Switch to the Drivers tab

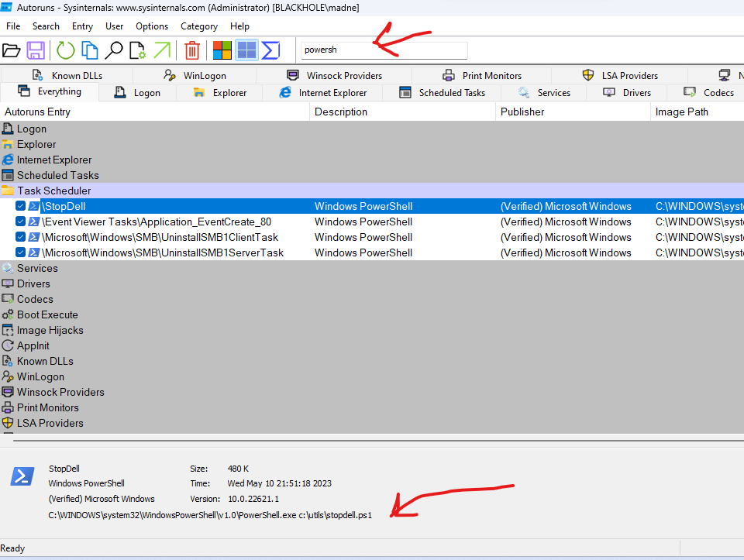click(x=627, y=93)
